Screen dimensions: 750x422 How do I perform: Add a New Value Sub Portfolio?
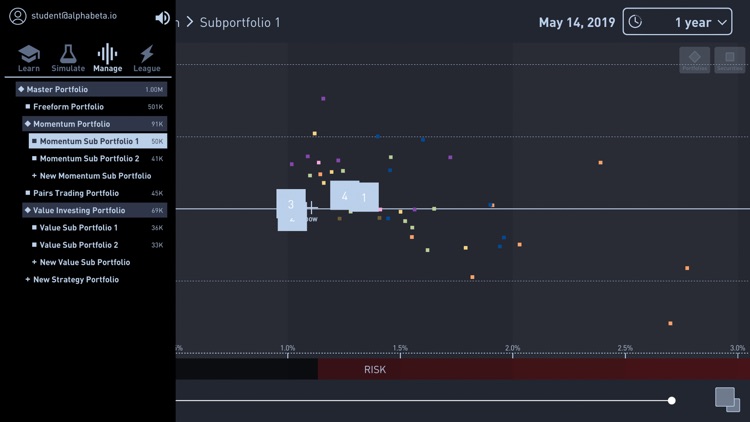[x=81, y=262]
